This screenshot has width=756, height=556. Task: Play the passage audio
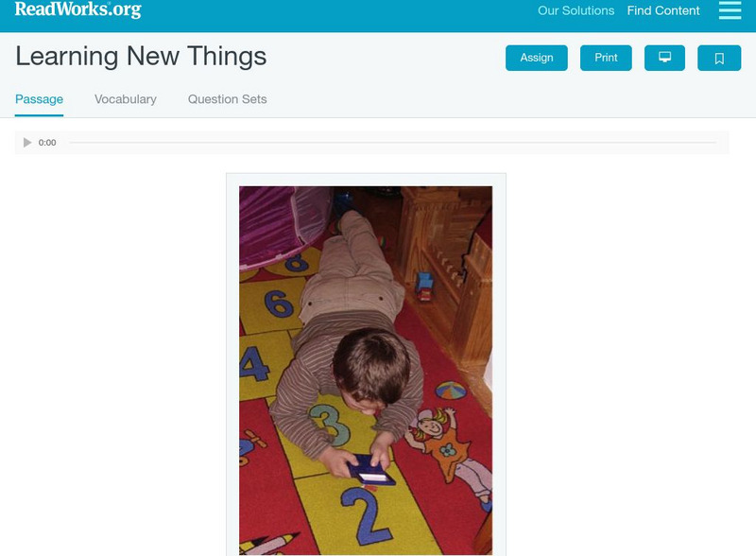(x=27, y=143)
